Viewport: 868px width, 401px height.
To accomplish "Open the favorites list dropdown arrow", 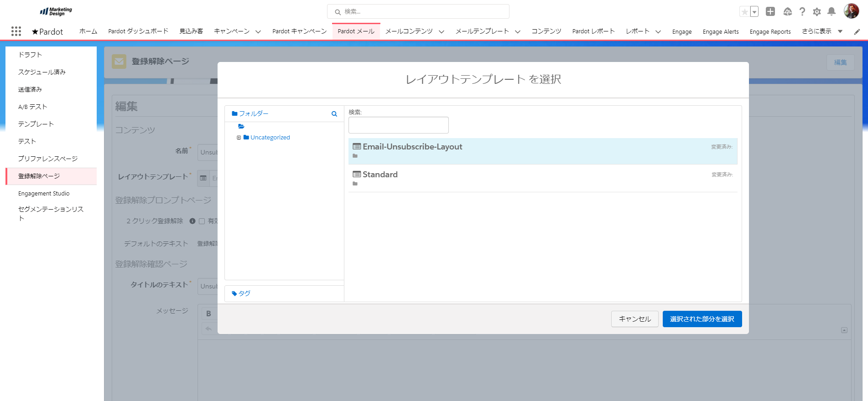I will [754, 12].
